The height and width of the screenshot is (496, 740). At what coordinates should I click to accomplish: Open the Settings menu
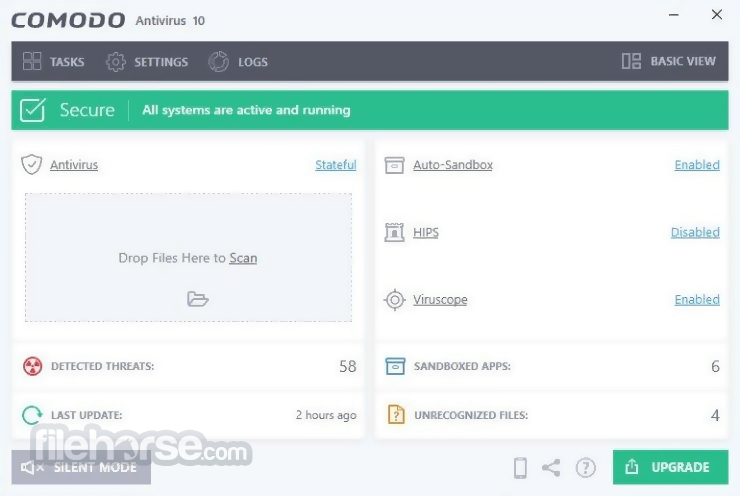coord(147,61)
